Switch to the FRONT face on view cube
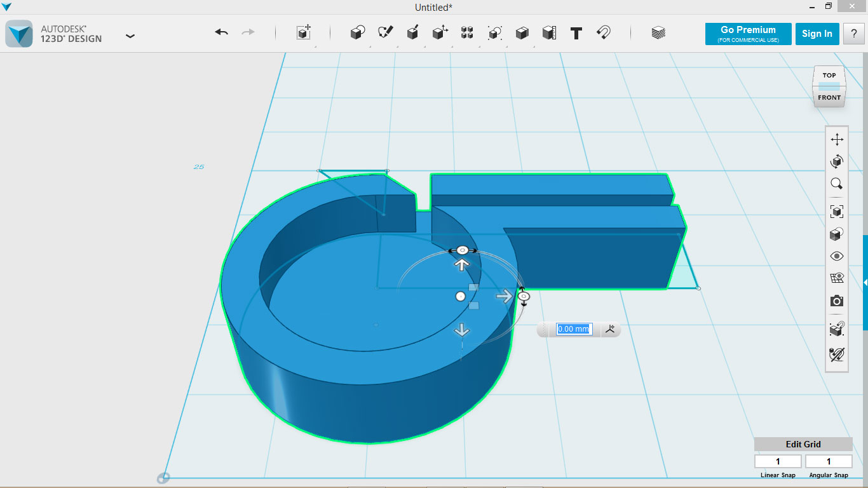Screen dimensions: 868x488 pyautogui.click(x=829, y=97)
